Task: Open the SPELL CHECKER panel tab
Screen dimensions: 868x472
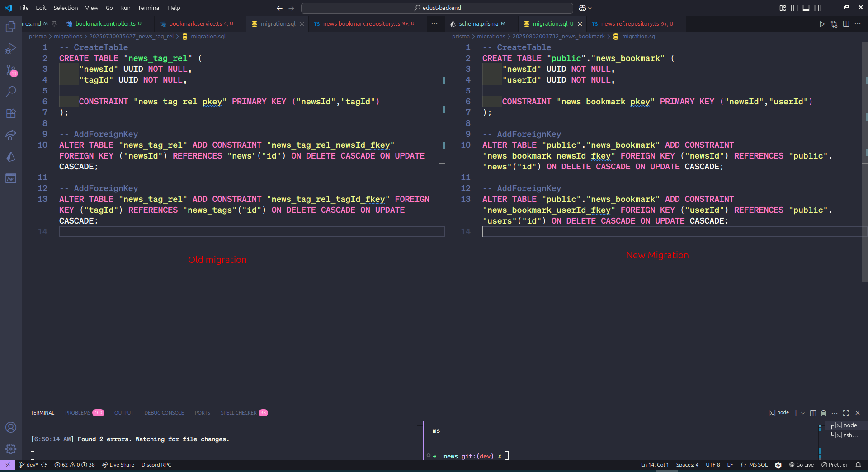Action: [x=244, y=413]
